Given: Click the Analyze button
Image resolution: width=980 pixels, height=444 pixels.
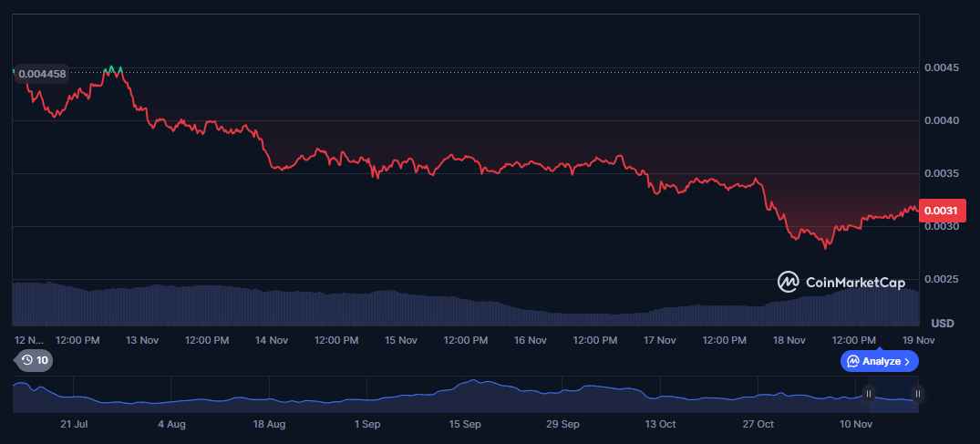Looking at the screenshot, I should 880,361.
